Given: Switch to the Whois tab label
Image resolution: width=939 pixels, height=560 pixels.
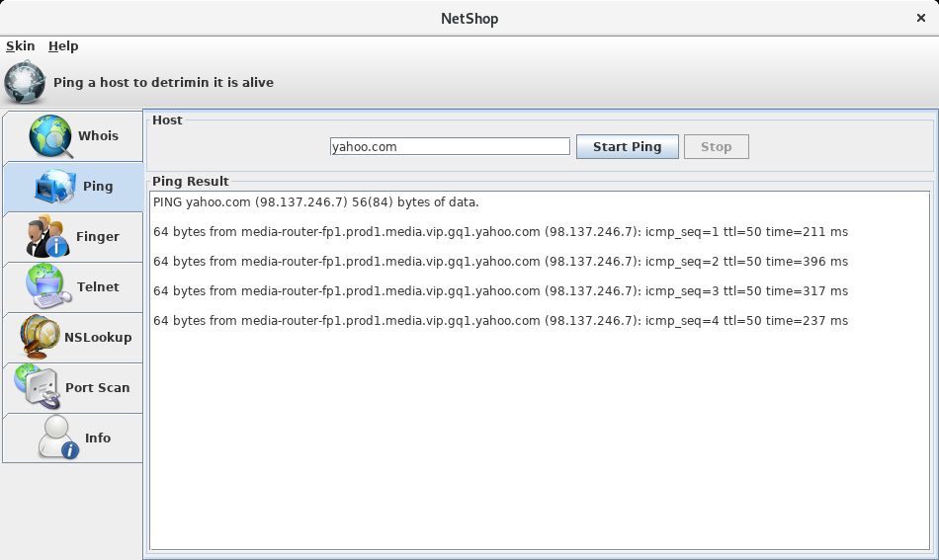Looking at the screenshot, I should click(x=98, y=136).
